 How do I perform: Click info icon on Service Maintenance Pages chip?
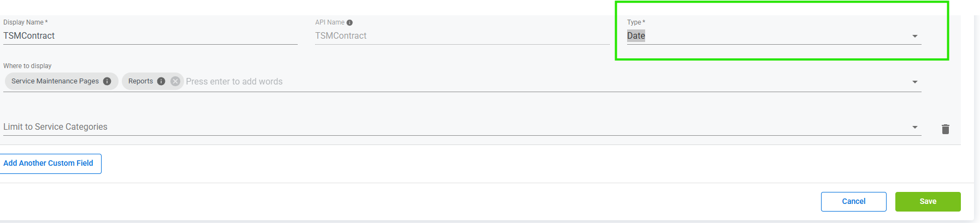click(x=107, y=81)
